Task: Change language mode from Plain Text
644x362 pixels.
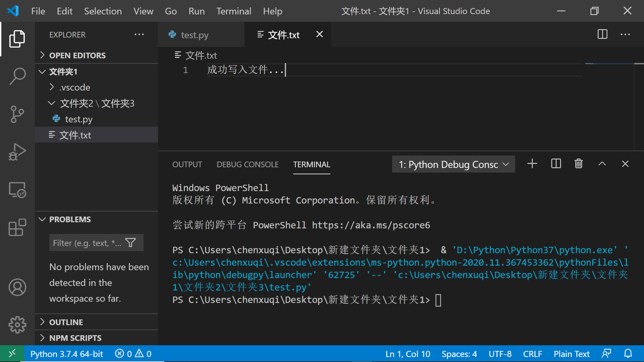Action: click(x=571, y=354)
